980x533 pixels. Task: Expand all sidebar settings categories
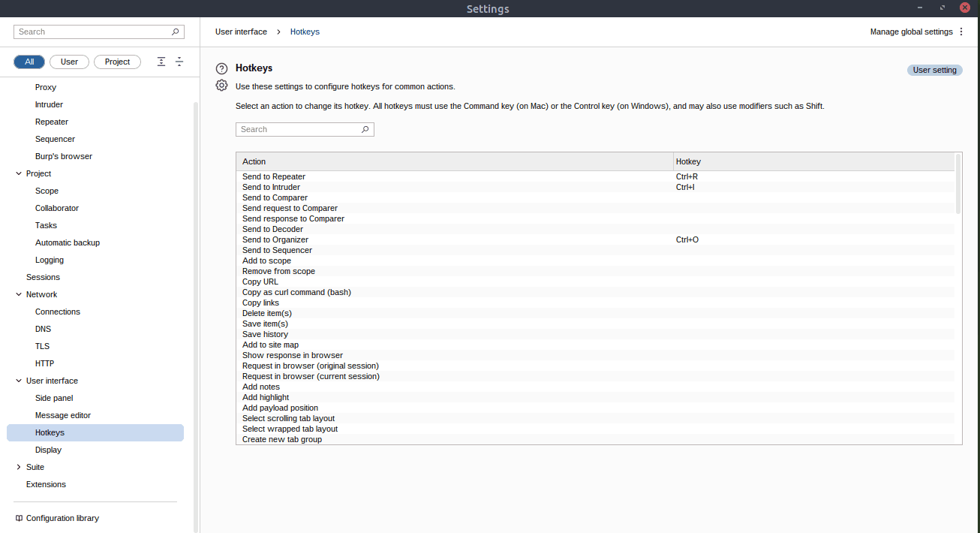tap(179, 62)
